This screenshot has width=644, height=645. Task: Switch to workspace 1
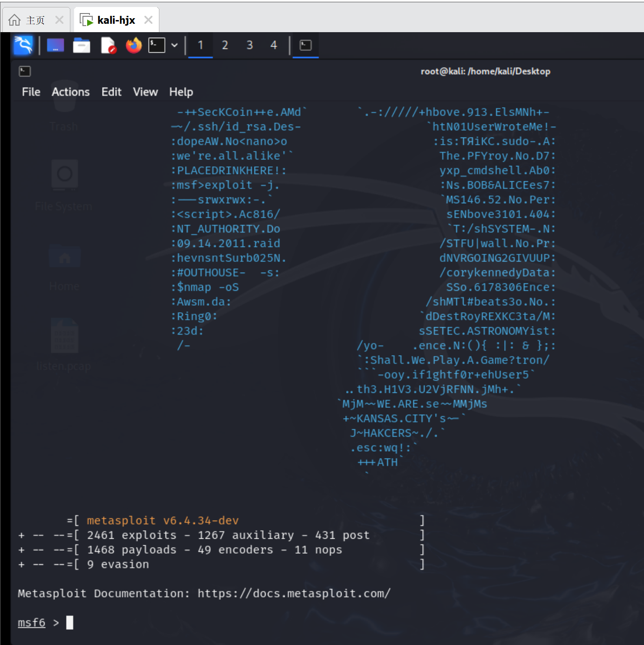[200, 45]
